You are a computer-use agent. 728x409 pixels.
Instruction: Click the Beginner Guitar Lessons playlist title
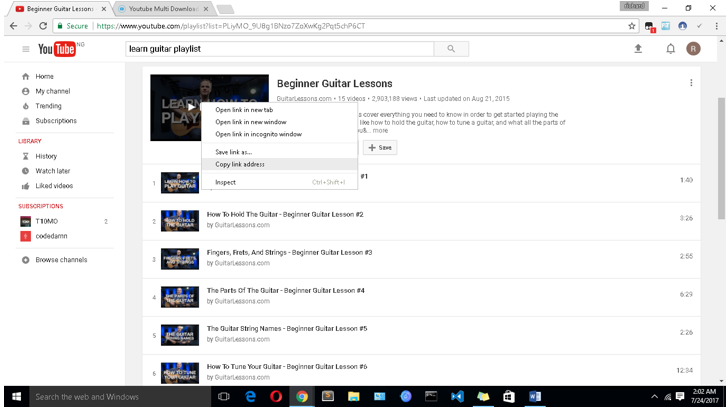pos(334,84)
